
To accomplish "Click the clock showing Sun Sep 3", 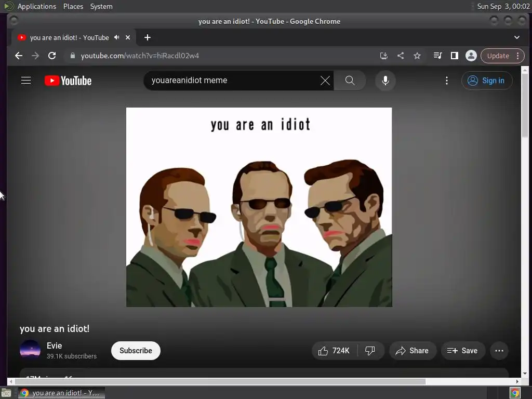I will 503,6.
